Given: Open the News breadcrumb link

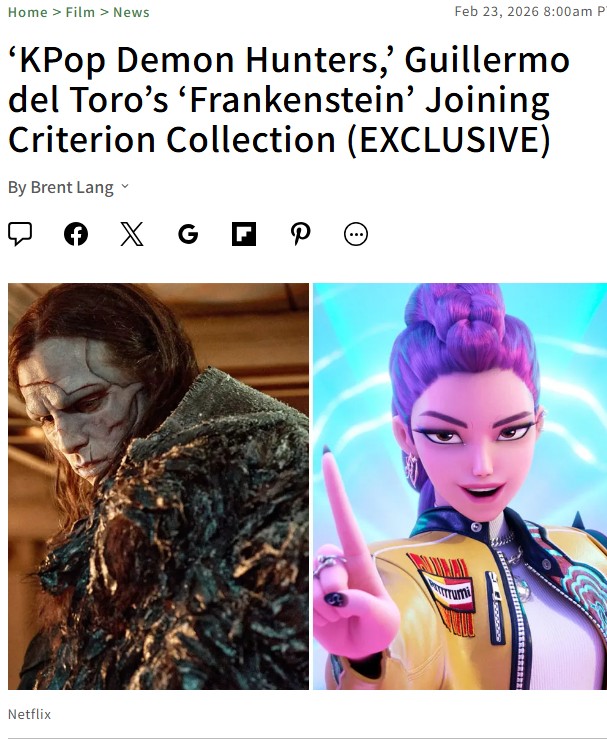Looking at the screenshot, I should click(131, 12).
